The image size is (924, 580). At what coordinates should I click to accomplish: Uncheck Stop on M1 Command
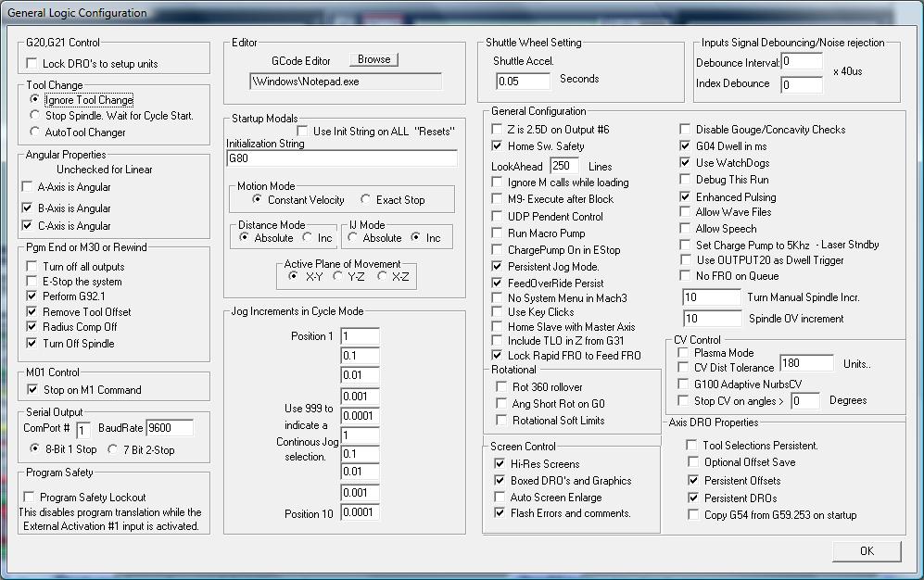point(32,390)
